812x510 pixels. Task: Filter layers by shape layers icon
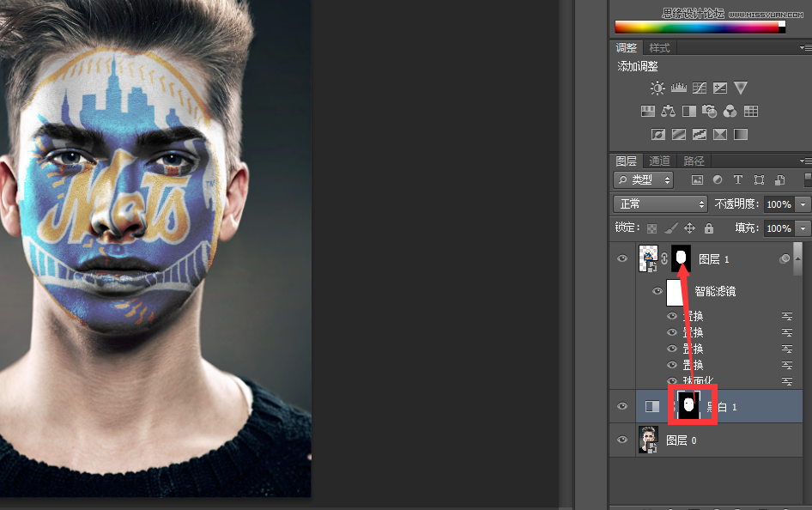click(x=759, y=179)
